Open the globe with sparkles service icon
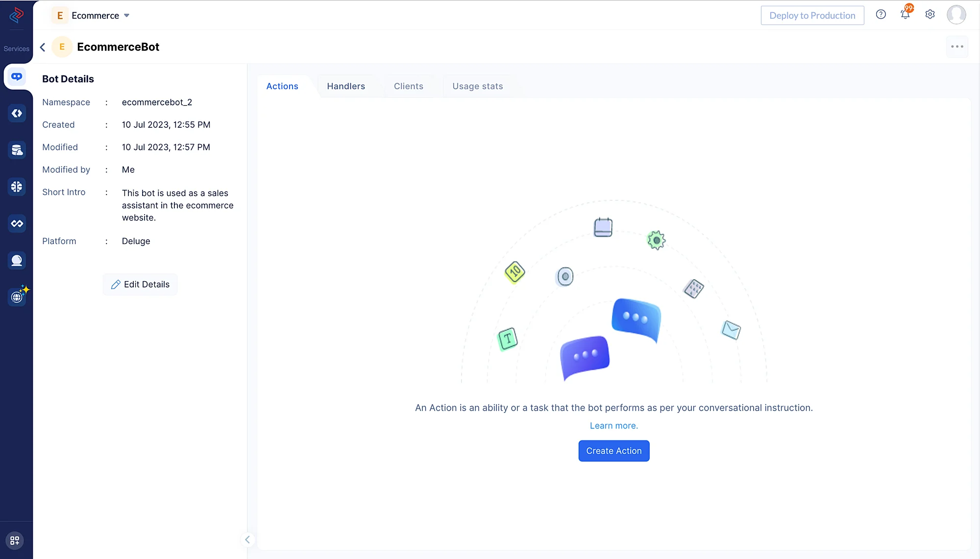The width and height of the screenshot is (980, 559). click(x=18, y=296)
